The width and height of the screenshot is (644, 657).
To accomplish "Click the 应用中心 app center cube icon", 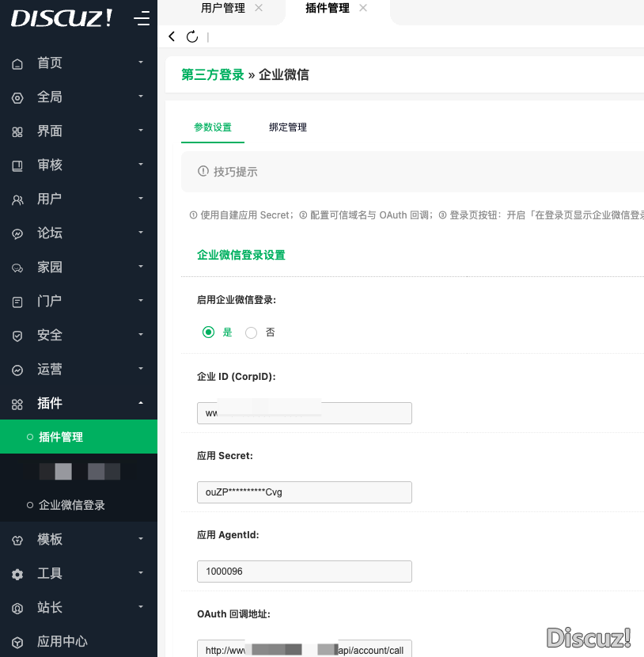I will pos(17,642).
